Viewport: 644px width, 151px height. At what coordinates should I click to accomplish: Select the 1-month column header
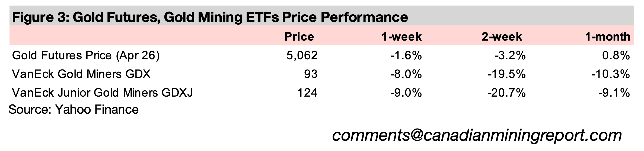click(607, 37)
